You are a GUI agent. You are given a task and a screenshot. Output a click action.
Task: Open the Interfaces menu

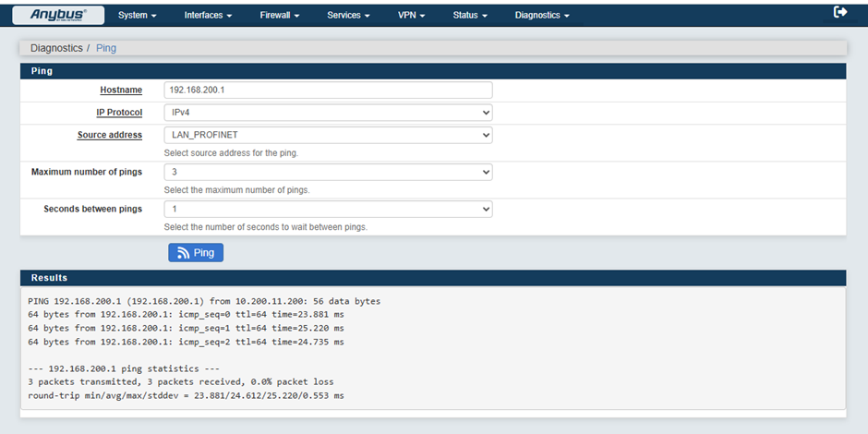point(208,16)
